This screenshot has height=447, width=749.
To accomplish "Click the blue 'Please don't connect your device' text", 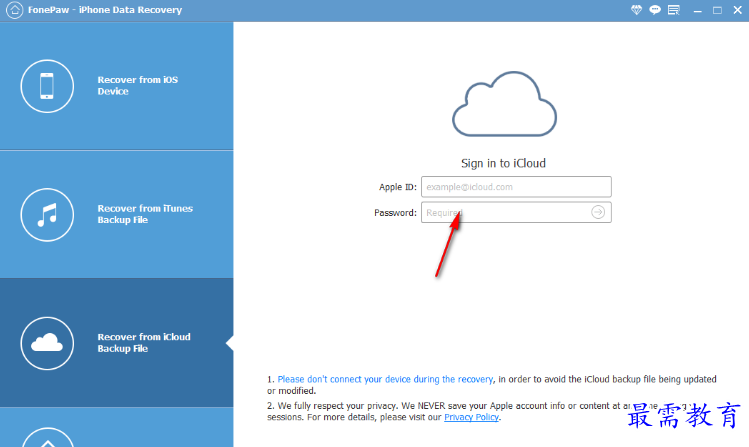I will coord(385,379).
